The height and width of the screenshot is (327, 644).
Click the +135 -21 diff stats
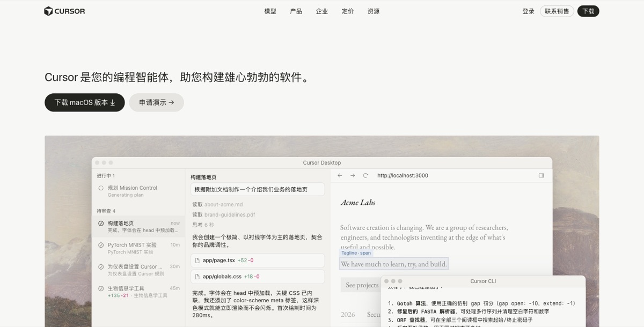[x=118, y=295]
